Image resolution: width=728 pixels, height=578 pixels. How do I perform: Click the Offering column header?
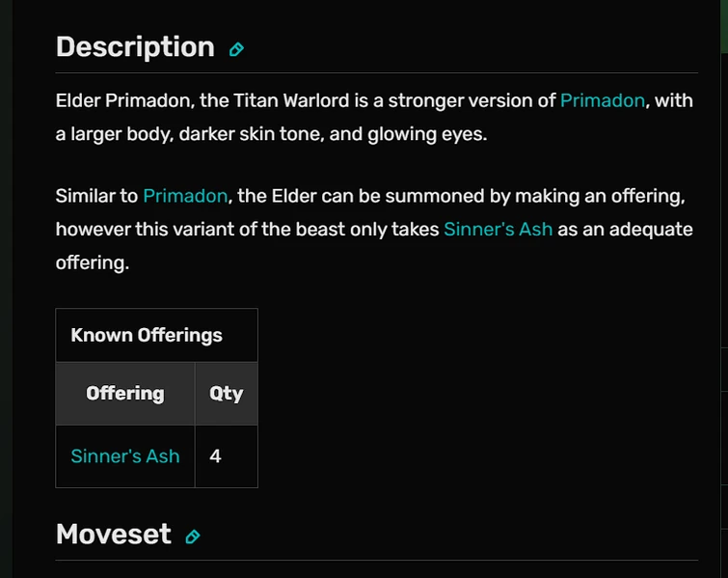click(125, 393)
